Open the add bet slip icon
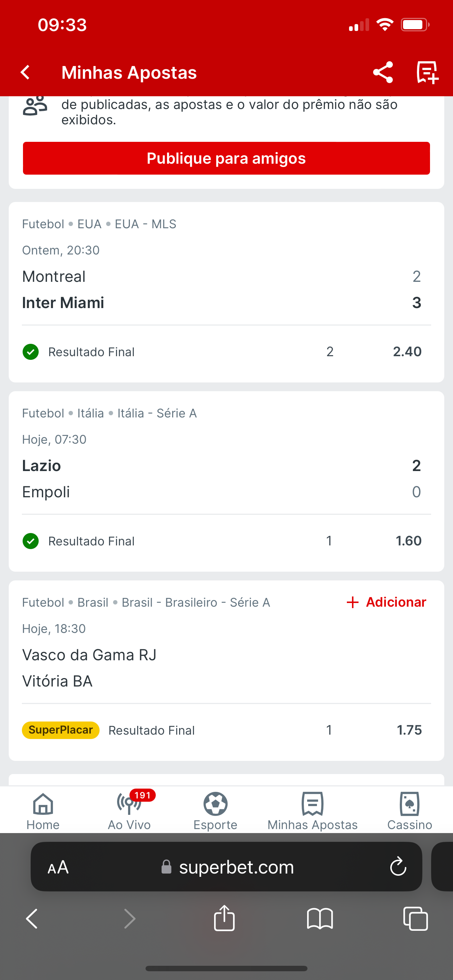The height and width of the screenshot is (980, 453). [x=427, y=72]
